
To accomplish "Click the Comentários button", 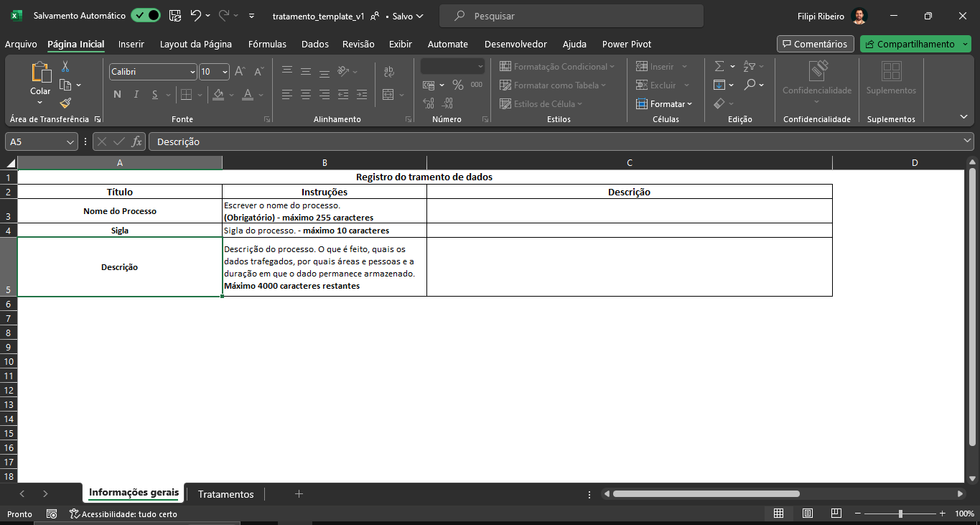I will tap(815, 45).
